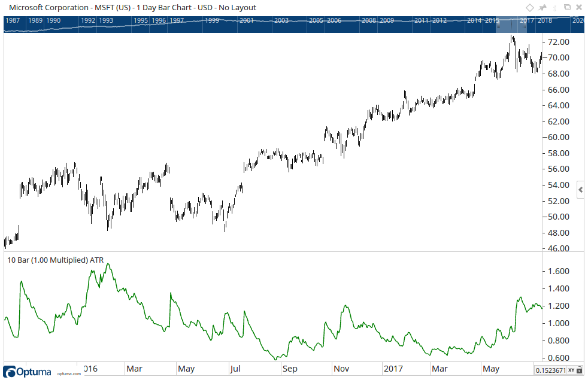Click the 72.00 price axis label
This screenshot has height=380, width=588.
point(559,42)
